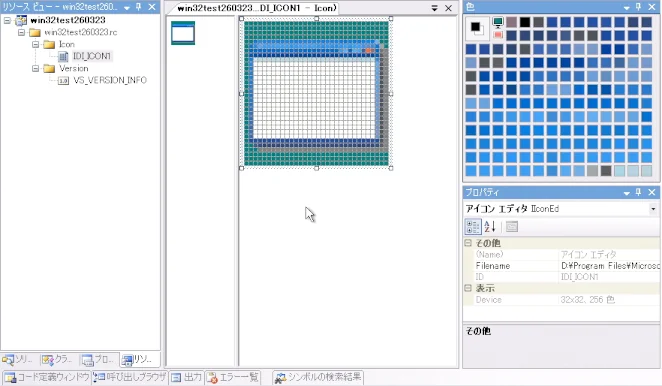Select the transparent screen color monitor icon
This screenshot has height=386, width=662.
point(498,22)
